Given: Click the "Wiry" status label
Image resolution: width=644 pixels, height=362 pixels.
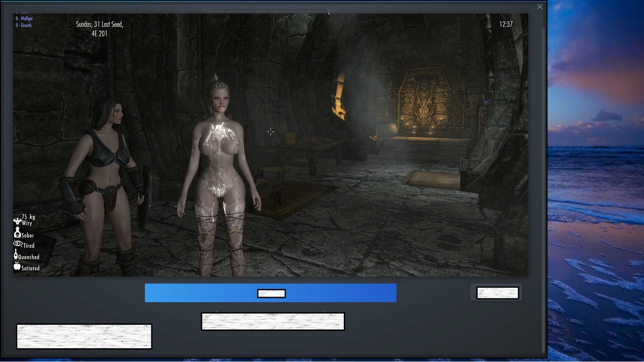Looking at the screenshot, I should click(27, 223).
